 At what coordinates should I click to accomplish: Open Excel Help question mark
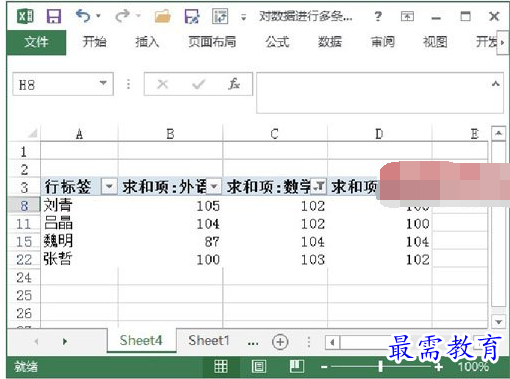point(378,16)
